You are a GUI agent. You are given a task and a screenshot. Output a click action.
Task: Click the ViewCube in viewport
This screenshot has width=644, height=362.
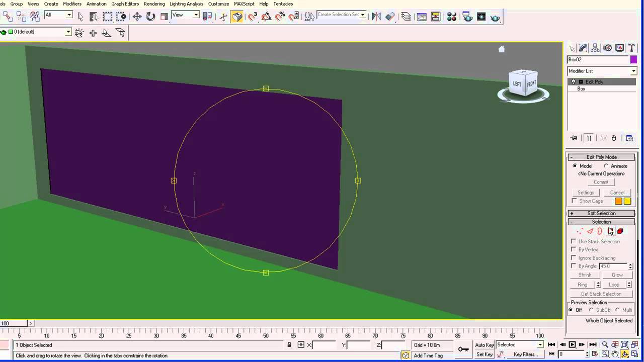pos(523,83)
